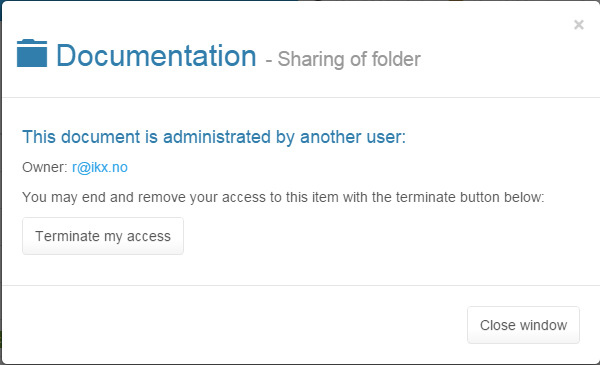Select the Documentation title text
Image resolution: width=600 pixels, height=365 pixels.
pos(157,56)
